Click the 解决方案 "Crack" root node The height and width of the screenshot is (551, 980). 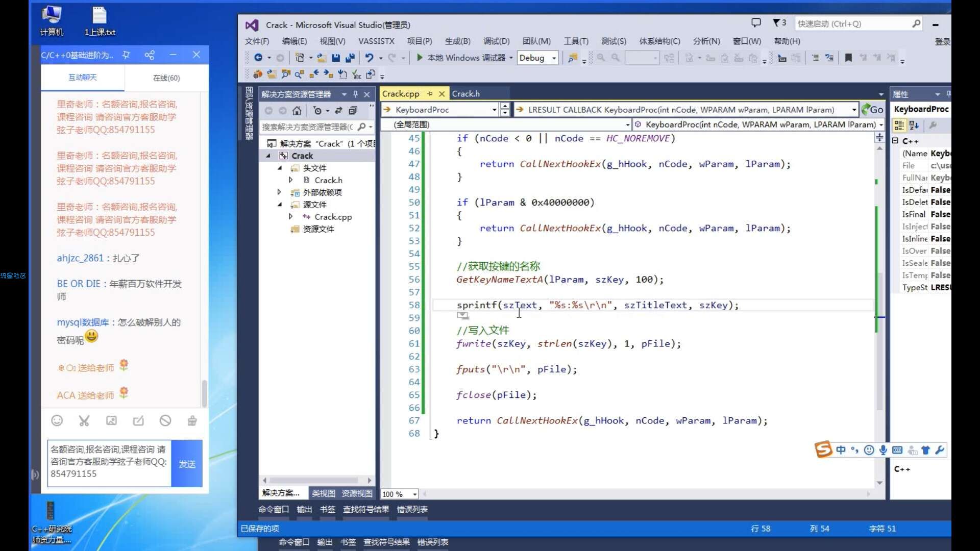click(322, 143)
